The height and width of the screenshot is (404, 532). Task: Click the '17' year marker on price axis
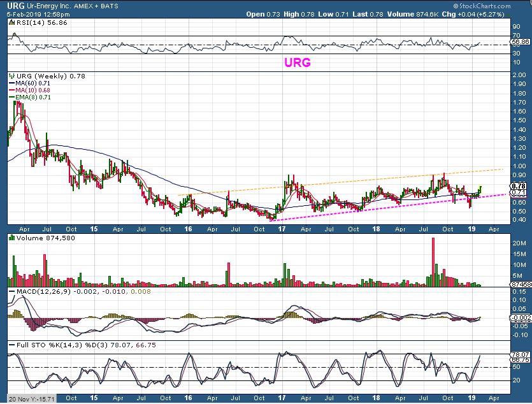[280, 227]
